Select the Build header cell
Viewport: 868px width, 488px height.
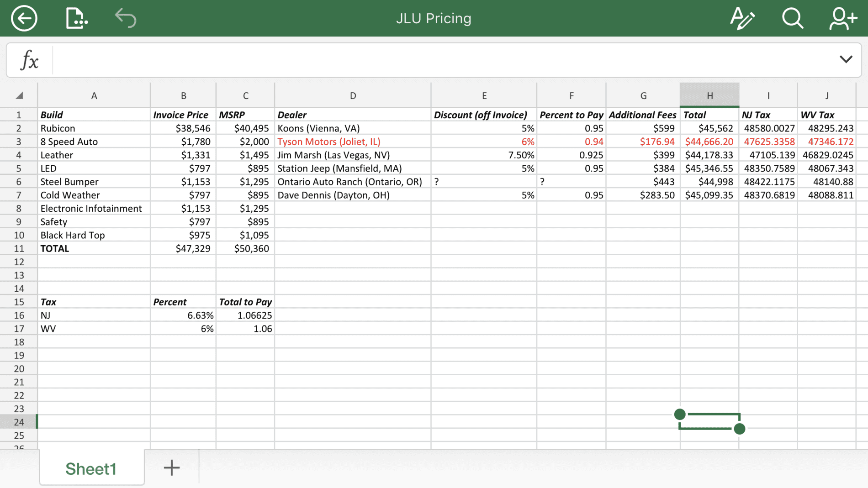click(x=94, y=115)
